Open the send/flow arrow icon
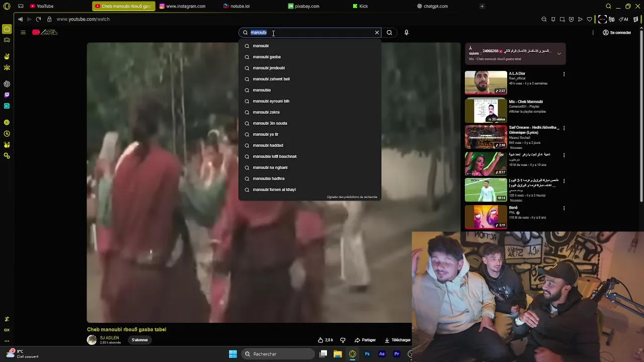 pyautogui.click(x=580, y=19)
